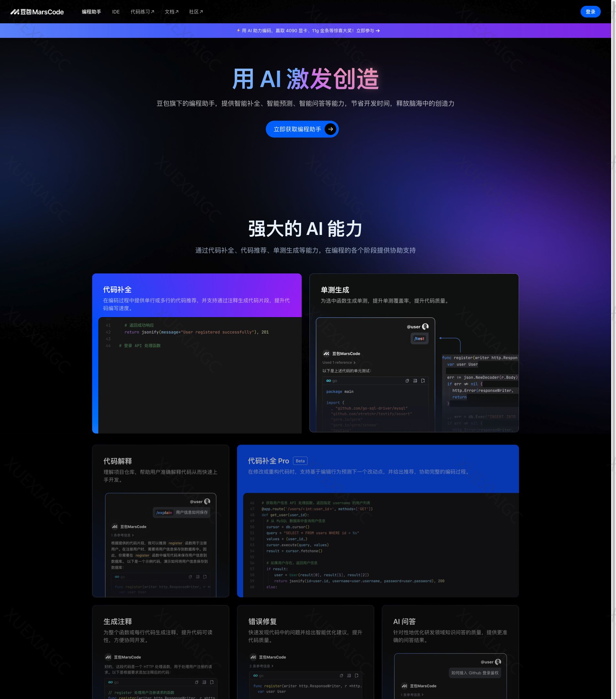Click the 如何接入 Github 登录鉴权 message bubble
The height and width of the screenshot is (699, 616).
(475, 673)
